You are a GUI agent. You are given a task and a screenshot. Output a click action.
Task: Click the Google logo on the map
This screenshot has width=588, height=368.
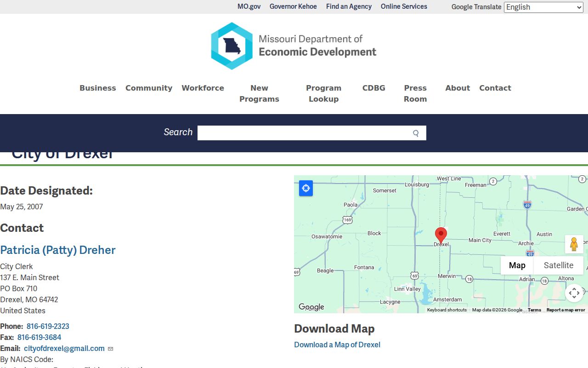(x=311, y=307)
